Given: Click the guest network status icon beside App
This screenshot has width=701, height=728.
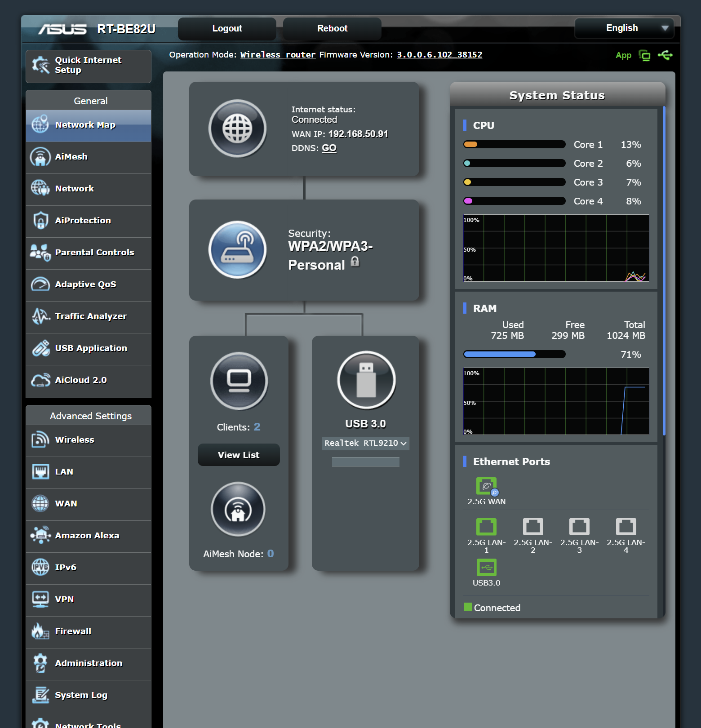Looking at the screenshot, I should tap(645, 55).
